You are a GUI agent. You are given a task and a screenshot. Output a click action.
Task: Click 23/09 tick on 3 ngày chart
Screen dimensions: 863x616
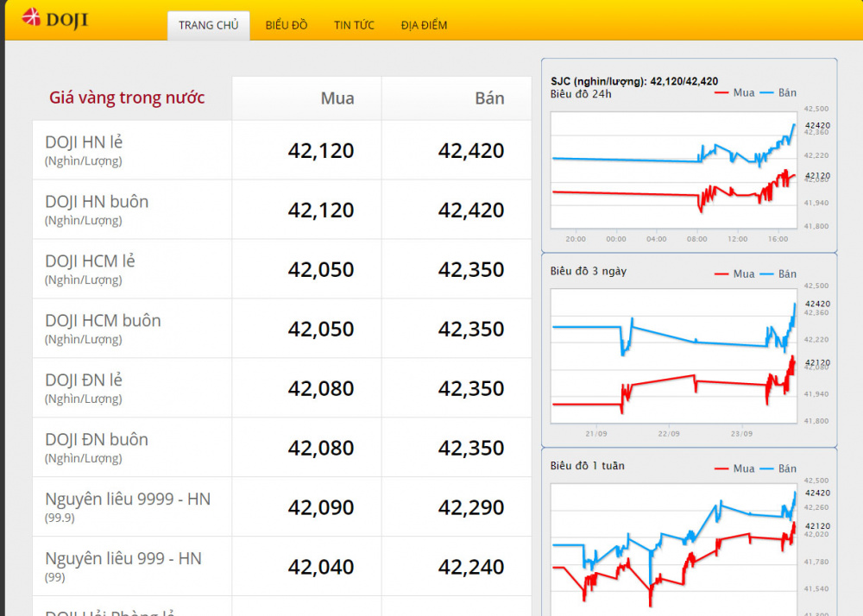pos(741,434)
